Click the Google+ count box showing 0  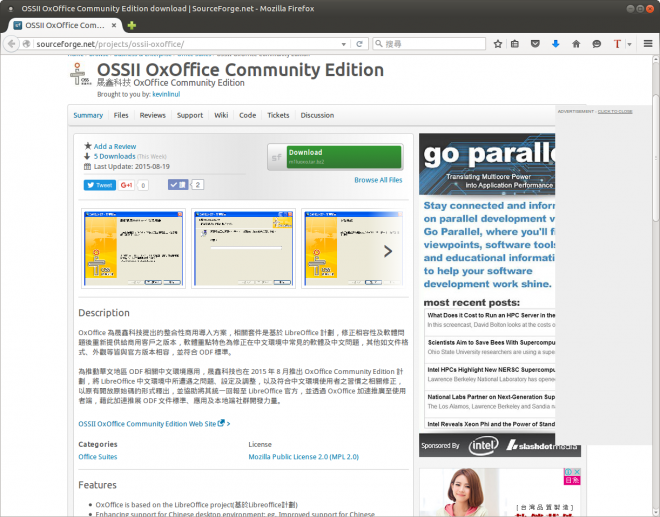pos(143,185)
